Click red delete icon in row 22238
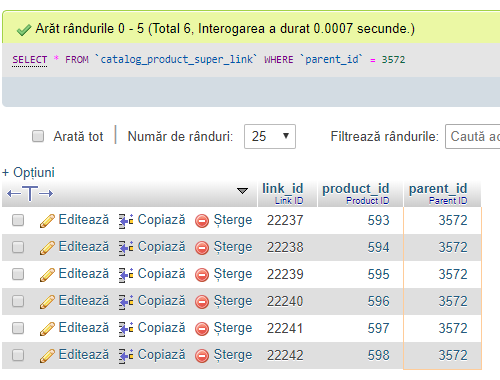The height and width of the screenshot is (380, 500). click(x=202, y=248)
